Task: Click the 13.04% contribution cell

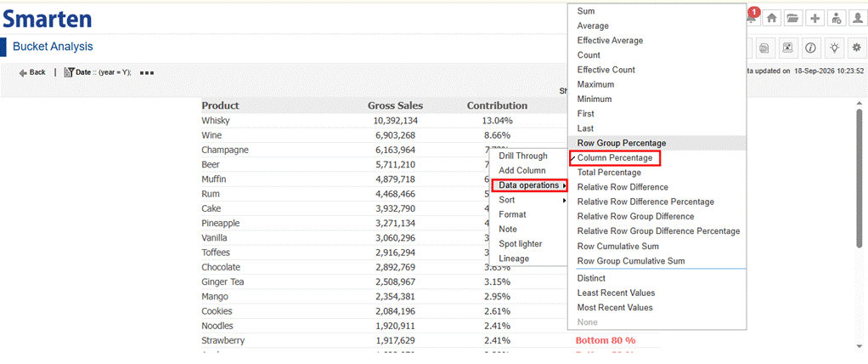Action: 497,120
